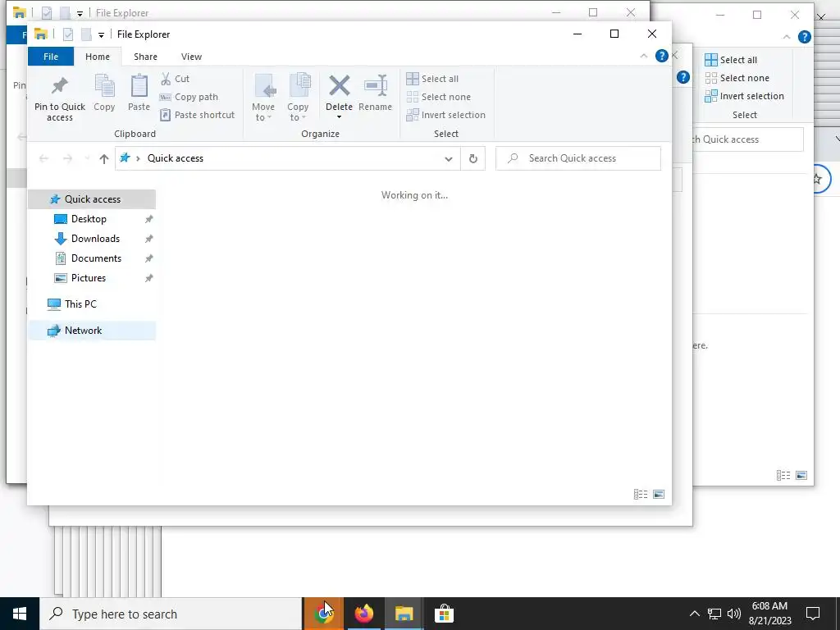Click the Rename icon
This screenshot has height=630, width=840.
click(x=376, y=85)
